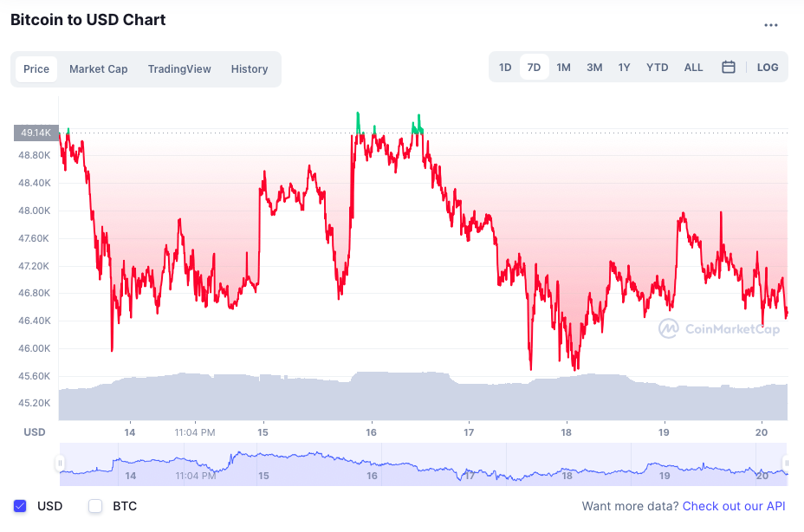Switch chart to 1M range
The image size is (804, 532).
coord(563,68)
